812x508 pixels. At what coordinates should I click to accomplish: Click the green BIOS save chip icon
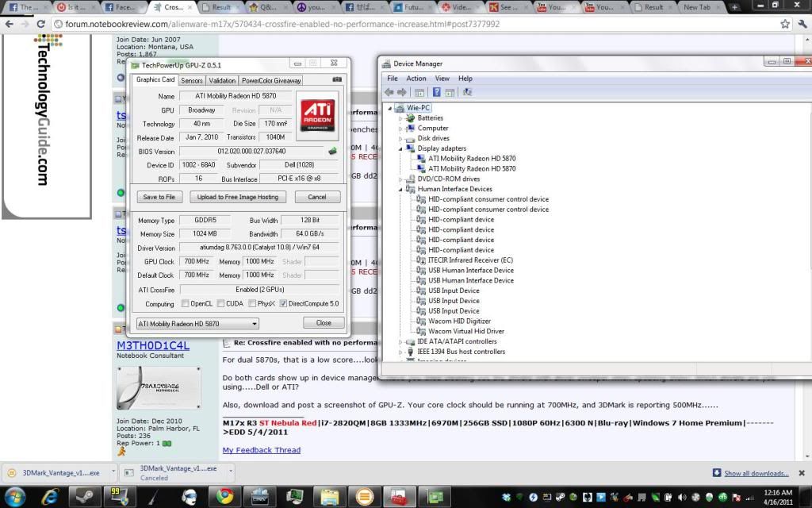coord(332,152)
